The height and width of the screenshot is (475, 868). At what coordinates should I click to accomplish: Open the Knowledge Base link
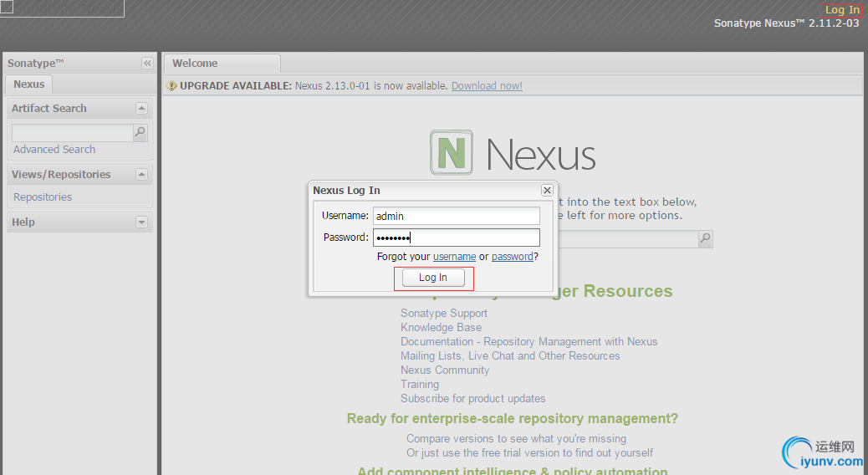(442, 328)
